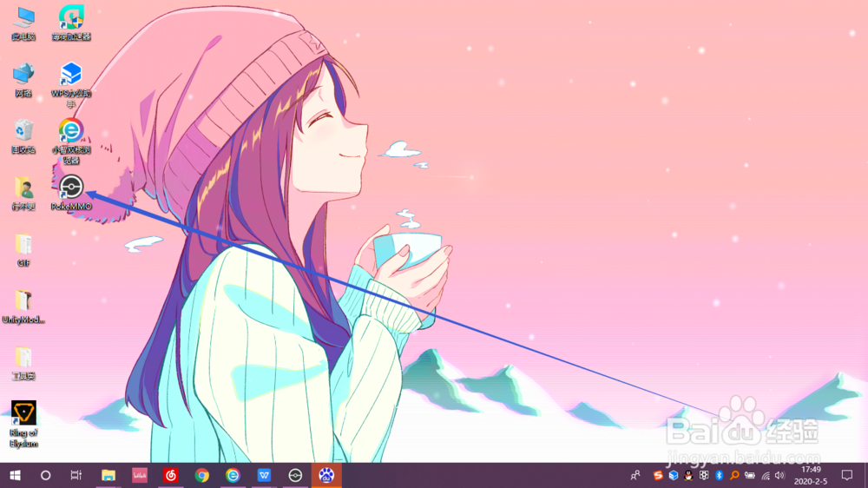The width and height of the screenshot is (868, 488).
Task: Open Bluetooth settings tray icon
Action: pos(719,475)
